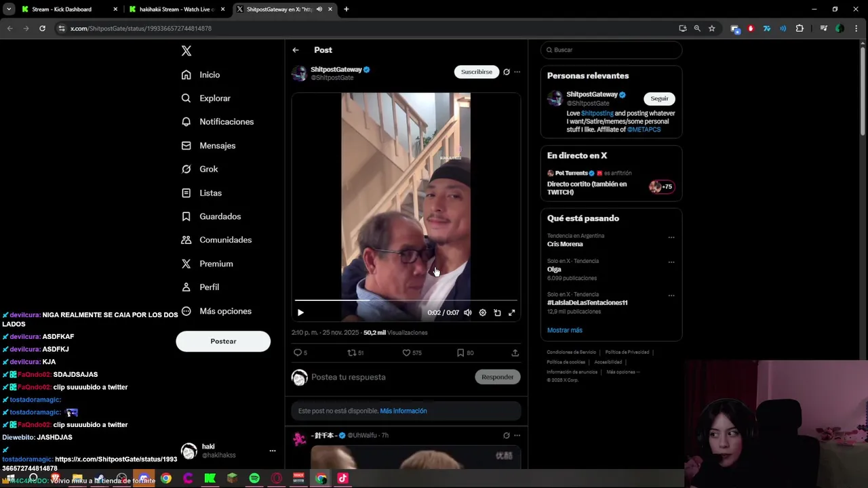Open the post's three-dot more menu
Viewport: 868px width, 488px height.
pos(517,72)
